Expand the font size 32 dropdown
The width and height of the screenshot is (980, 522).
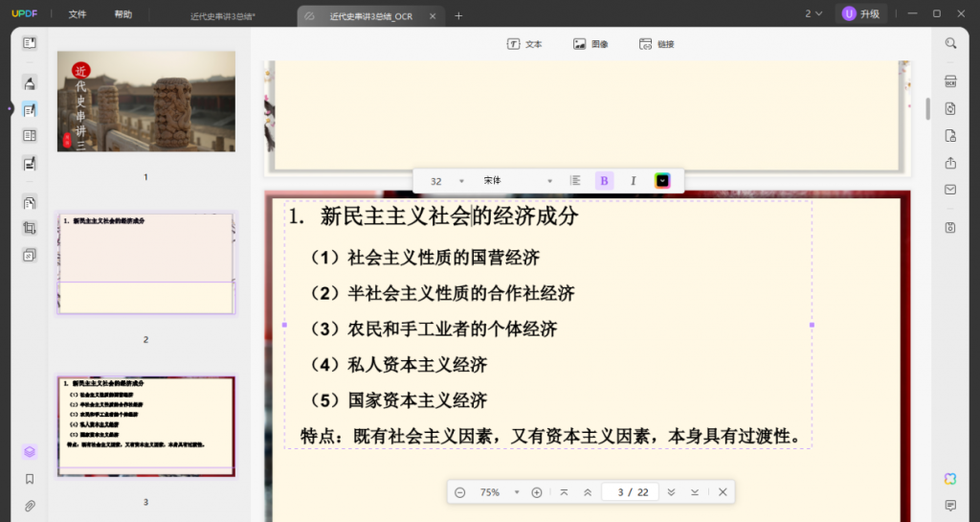[x=461, y=181]
